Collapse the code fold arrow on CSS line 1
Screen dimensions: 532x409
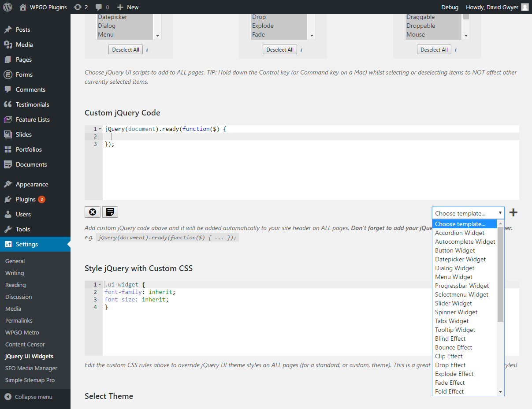tap(100, 285)
